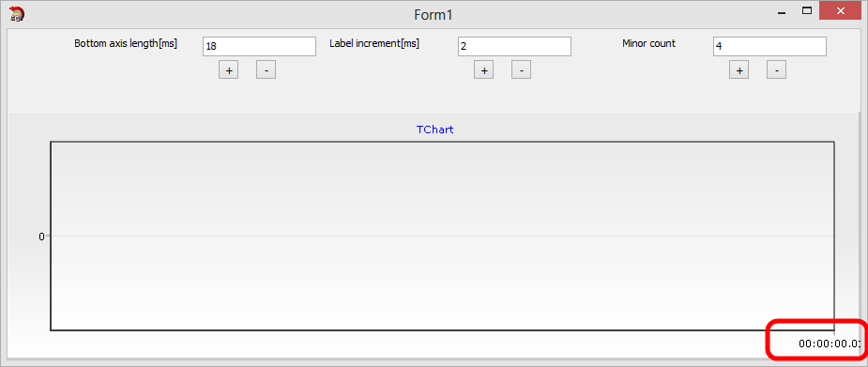Decrease Bottom axis length with minus button

click(266, 69)
